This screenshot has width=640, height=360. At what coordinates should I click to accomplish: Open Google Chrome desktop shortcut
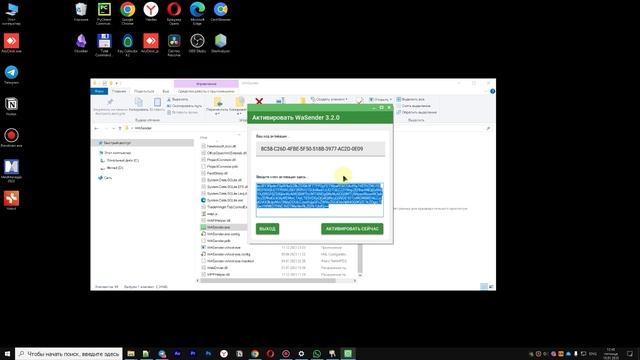(127, 13)
